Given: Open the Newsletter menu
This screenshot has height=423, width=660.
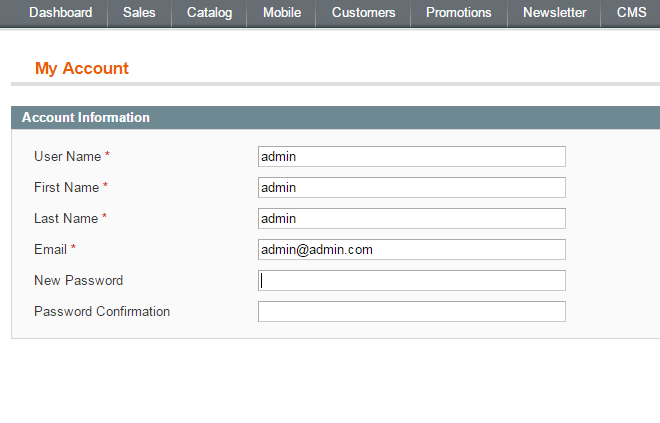Looking at the screenshot, I should (x=554, y=13).
